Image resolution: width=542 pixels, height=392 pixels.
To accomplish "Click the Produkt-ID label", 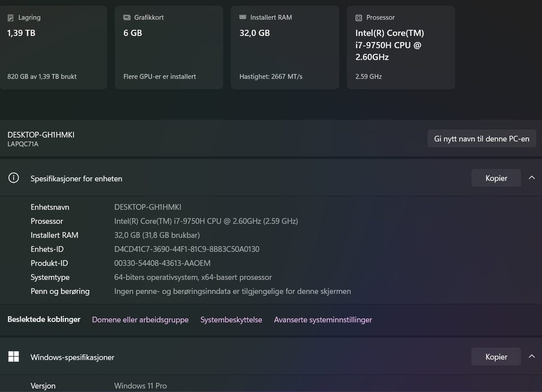I will click(x=49, y=263).
